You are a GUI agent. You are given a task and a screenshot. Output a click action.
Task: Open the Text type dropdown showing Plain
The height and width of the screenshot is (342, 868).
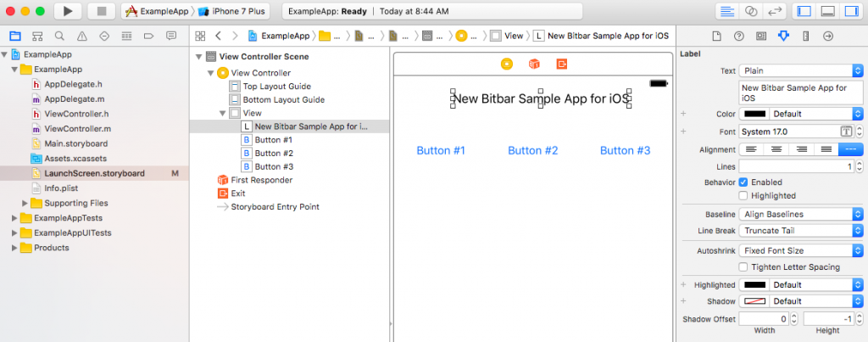pyautogui.click(x=801, y=71)
